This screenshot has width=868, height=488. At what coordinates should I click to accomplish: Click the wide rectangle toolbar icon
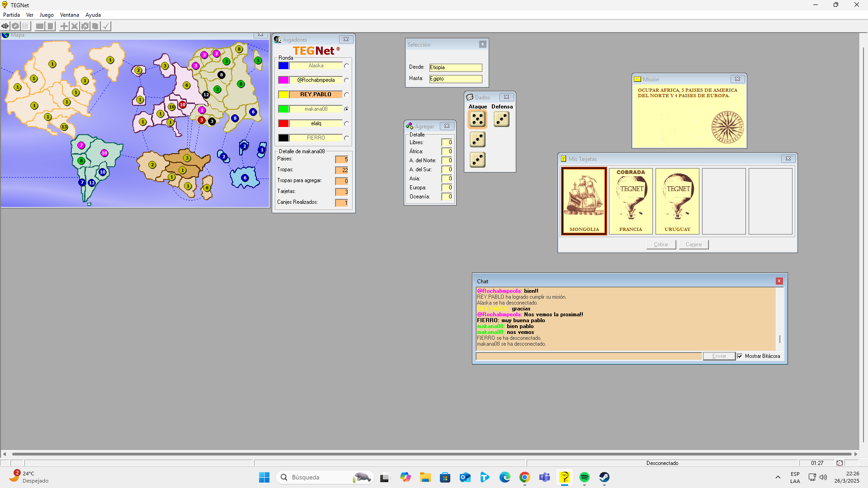[x=40, y=26]
